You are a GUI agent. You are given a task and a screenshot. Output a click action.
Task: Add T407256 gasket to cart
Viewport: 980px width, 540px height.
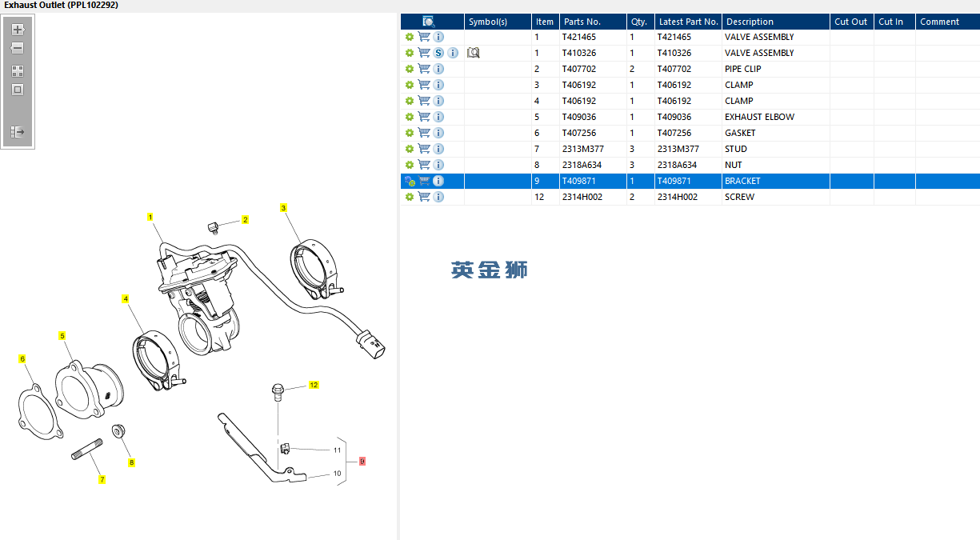pyautogui.click(x=424, y=133)
